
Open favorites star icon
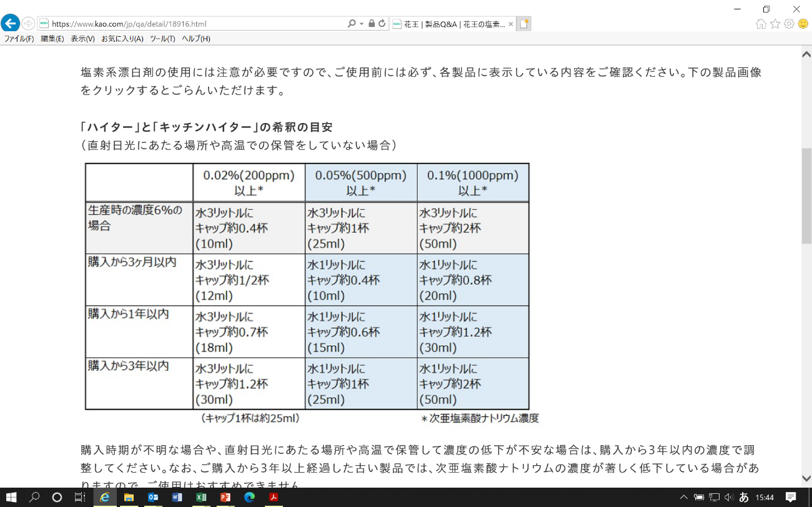775,24
